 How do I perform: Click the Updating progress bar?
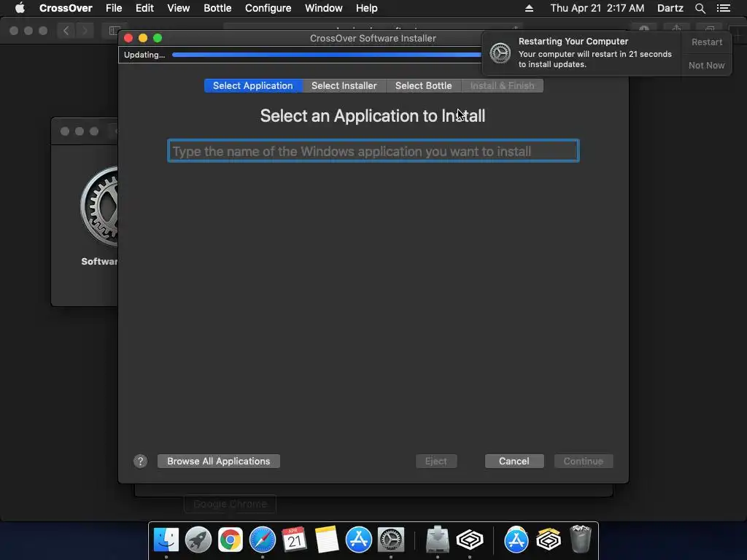327,55
